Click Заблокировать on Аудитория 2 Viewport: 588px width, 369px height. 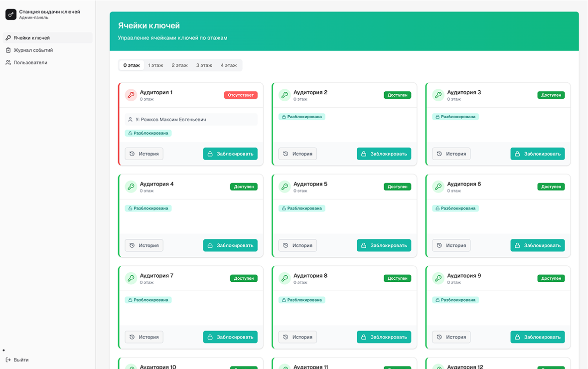click(x=384, y=154)
